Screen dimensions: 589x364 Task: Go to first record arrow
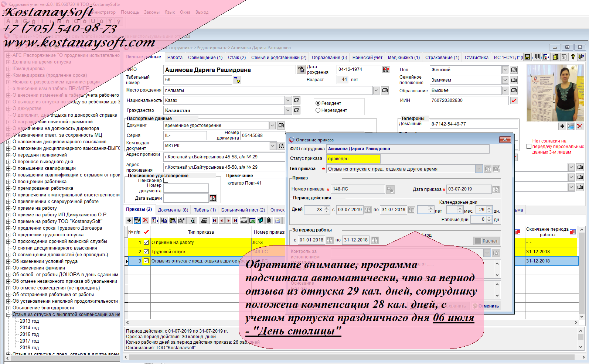(215, 220)
